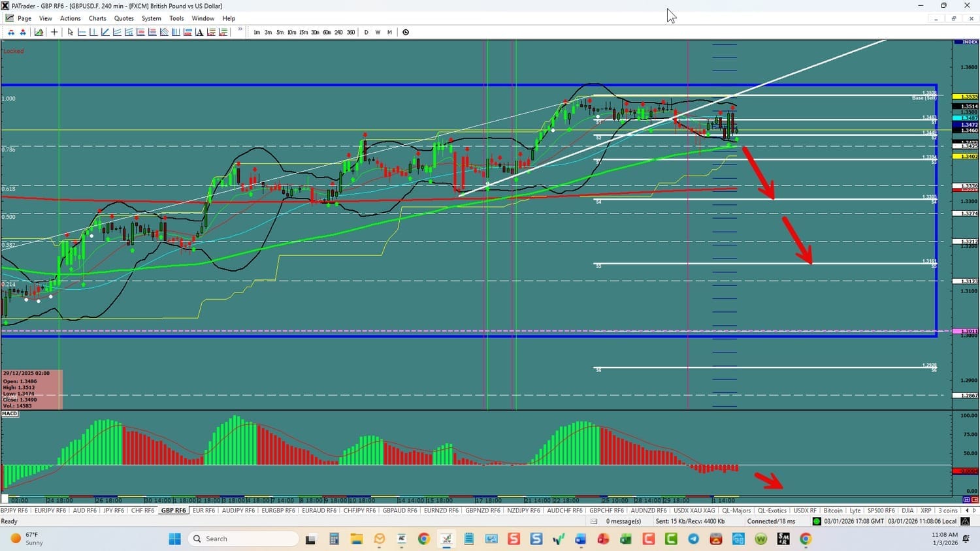Viewport: 980px width, 551px height.
Task: Select the crosshair cursor tool
Action: click(54, 32)
